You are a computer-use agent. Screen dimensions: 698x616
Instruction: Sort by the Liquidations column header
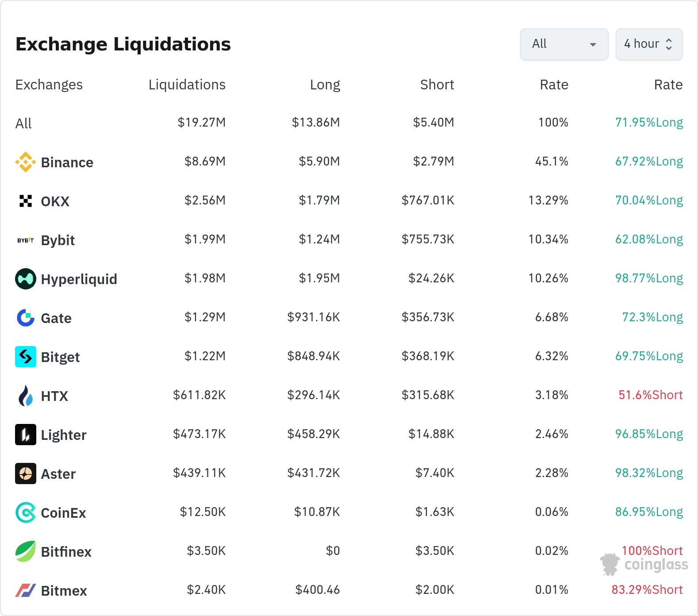[x=187, y=85]
